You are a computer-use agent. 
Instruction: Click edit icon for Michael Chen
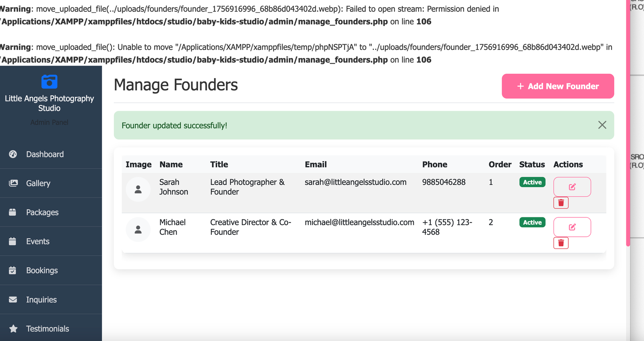572,227
